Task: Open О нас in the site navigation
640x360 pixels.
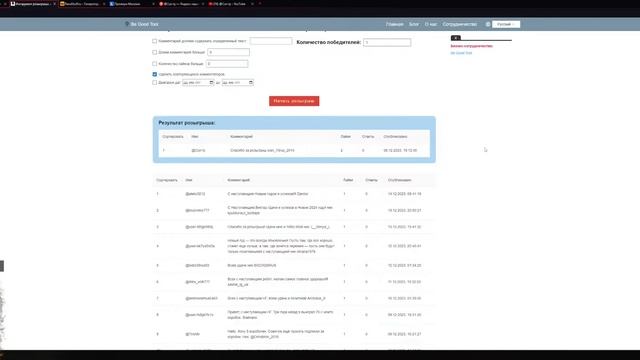Action: (x=431, y=24)
